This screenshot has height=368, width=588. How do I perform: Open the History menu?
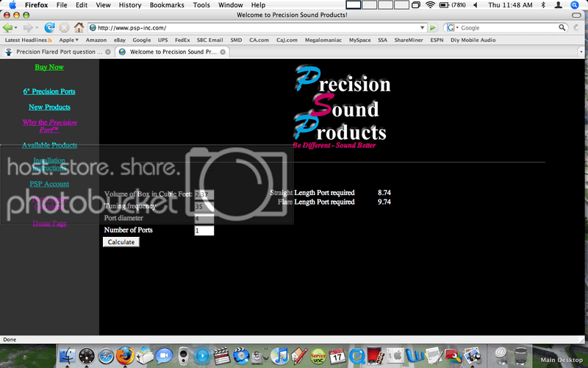click(130, 5)
